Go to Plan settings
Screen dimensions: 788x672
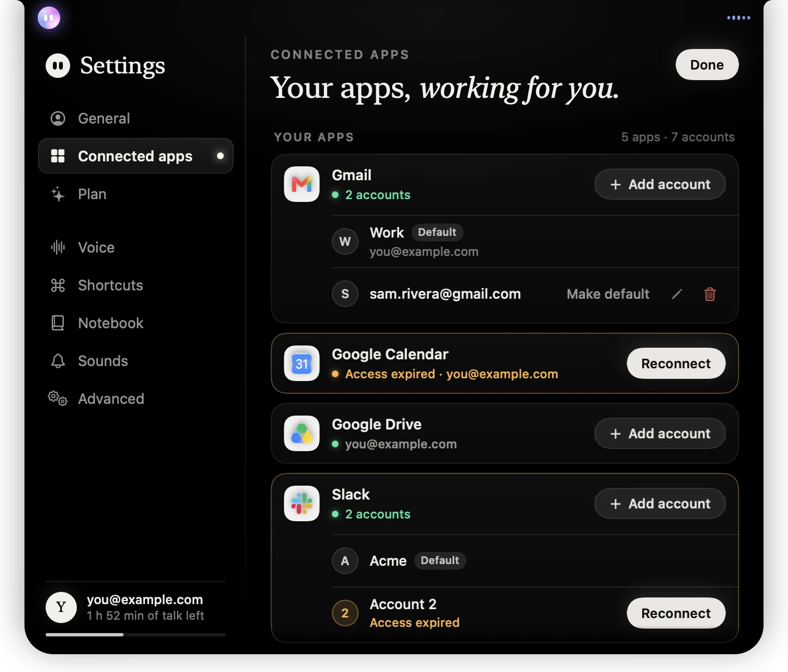(136, 194)
